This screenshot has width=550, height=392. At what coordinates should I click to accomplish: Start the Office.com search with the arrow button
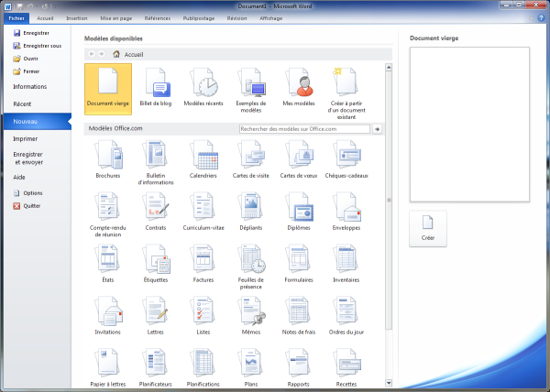(x=377, y=129)
